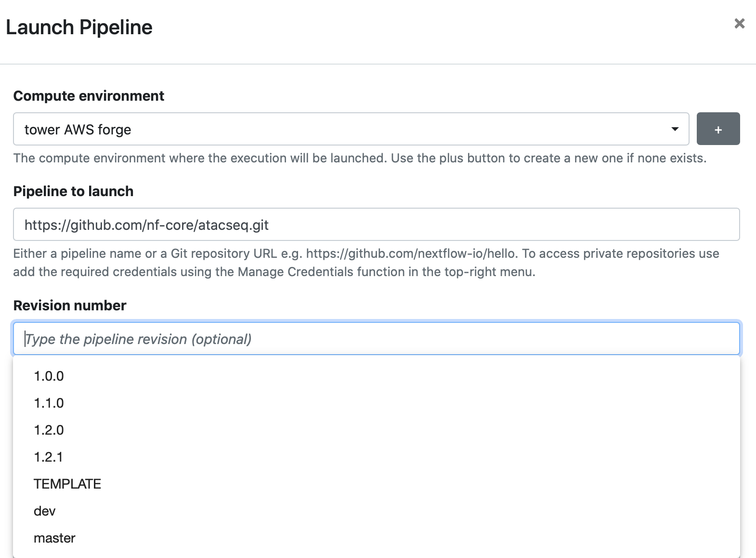Image resolution: width=756 pixels, height=558 pixels.
Task: Focus the Pipeline to launch URL field
Action: [x=376, y=225]
